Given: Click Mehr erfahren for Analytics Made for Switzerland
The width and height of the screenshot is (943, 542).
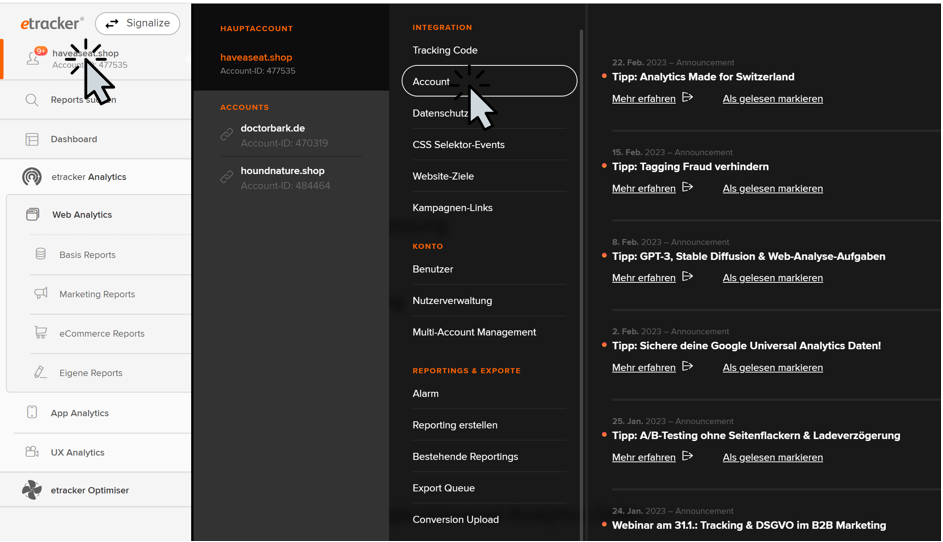Looking at the screenshot, I should [x=644, y=99].
